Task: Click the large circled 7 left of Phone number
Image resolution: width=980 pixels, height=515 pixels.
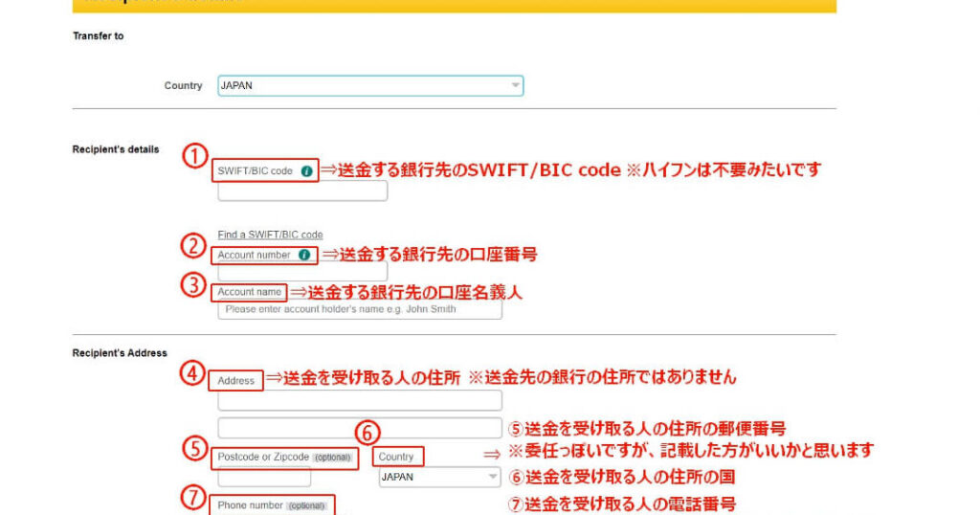Action: [x=194, y=498]
